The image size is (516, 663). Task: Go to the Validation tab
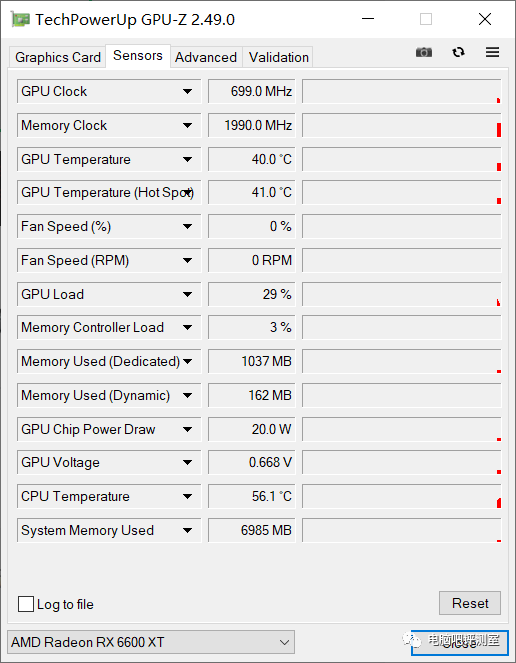coord(278,57)
